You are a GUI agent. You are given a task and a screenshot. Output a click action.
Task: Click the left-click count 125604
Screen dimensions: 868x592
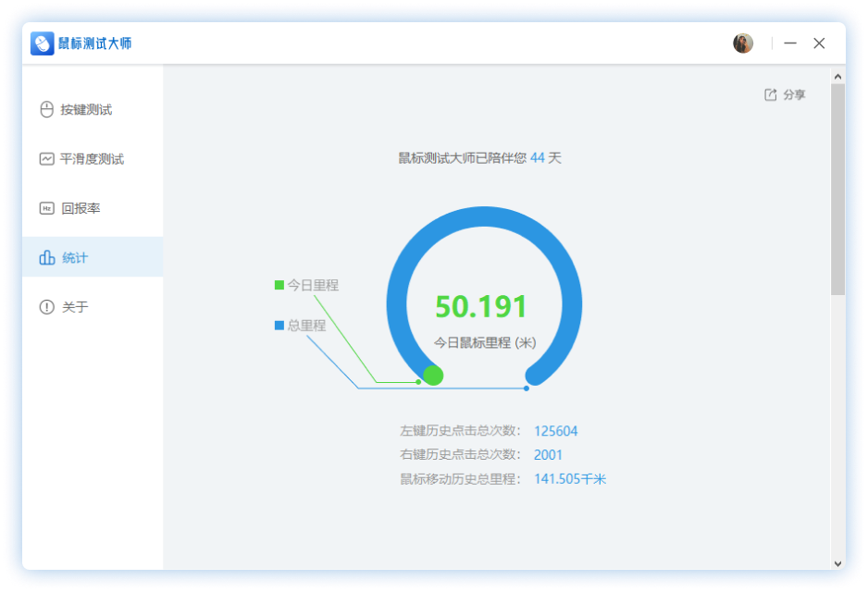click(x=556, y=431)
